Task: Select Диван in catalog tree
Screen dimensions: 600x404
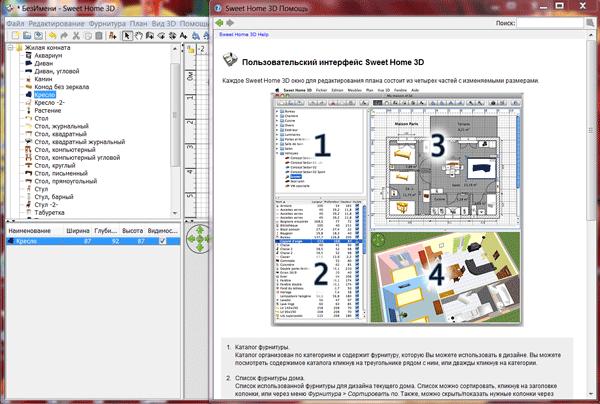Action: [44, 64]
